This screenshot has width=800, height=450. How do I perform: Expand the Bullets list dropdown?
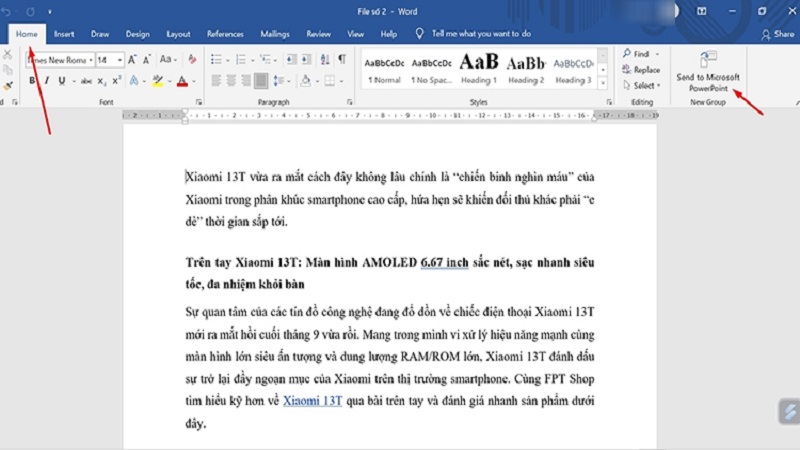tap(228, 60)
